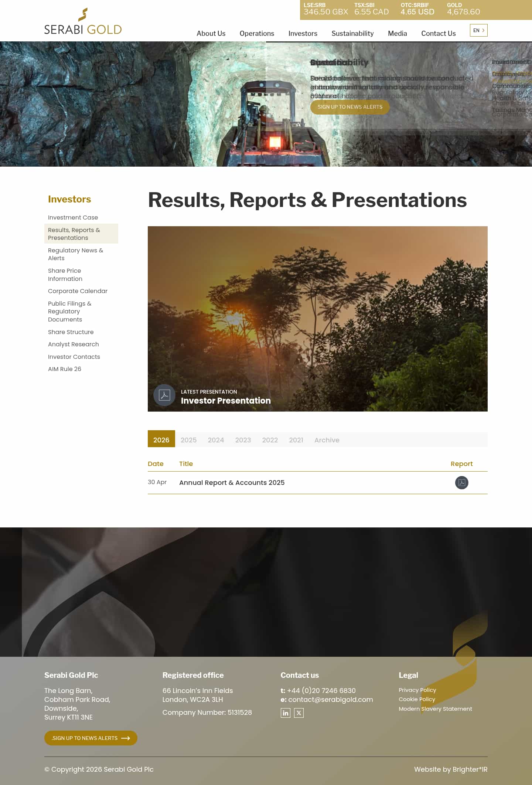
Task: Open the LinkedIn icon in footer
Action: (285, 713)
